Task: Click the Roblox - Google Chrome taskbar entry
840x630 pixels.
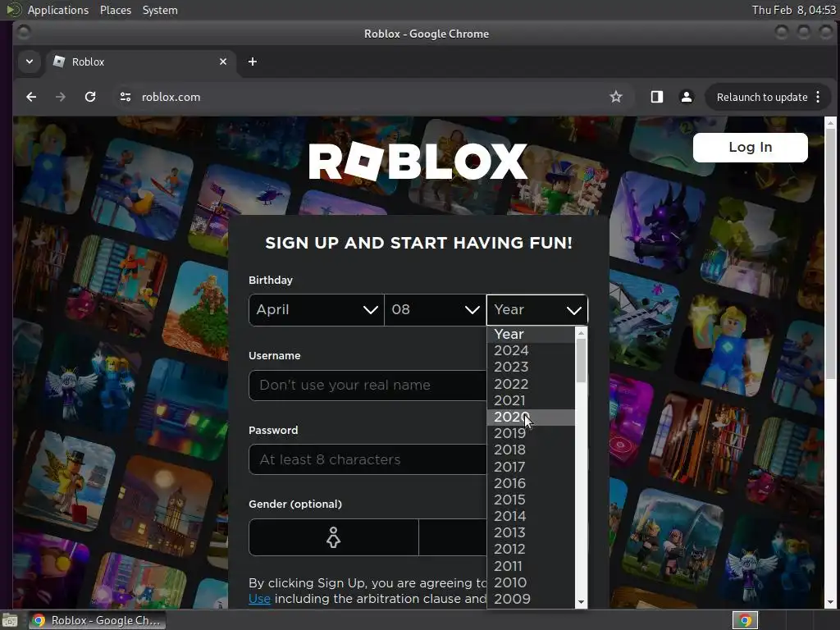Action: (x=97, y=620)
